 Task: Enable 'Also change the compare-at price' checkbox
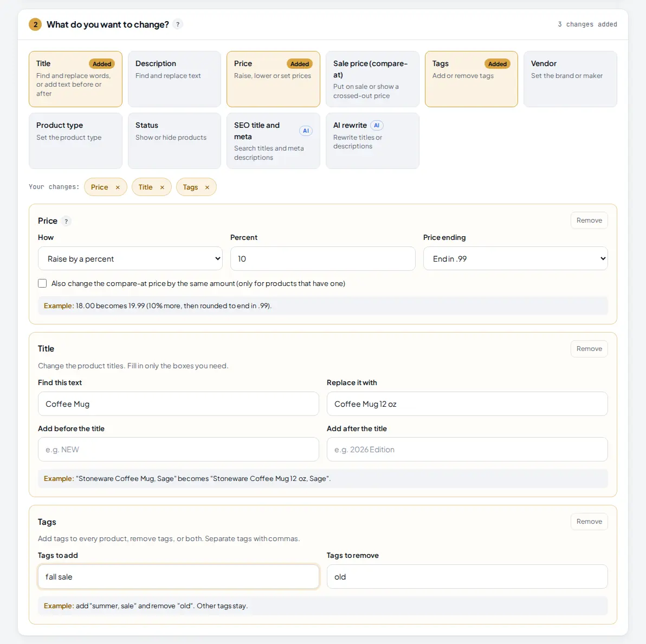pyautogui.click(x=42, y=283)
